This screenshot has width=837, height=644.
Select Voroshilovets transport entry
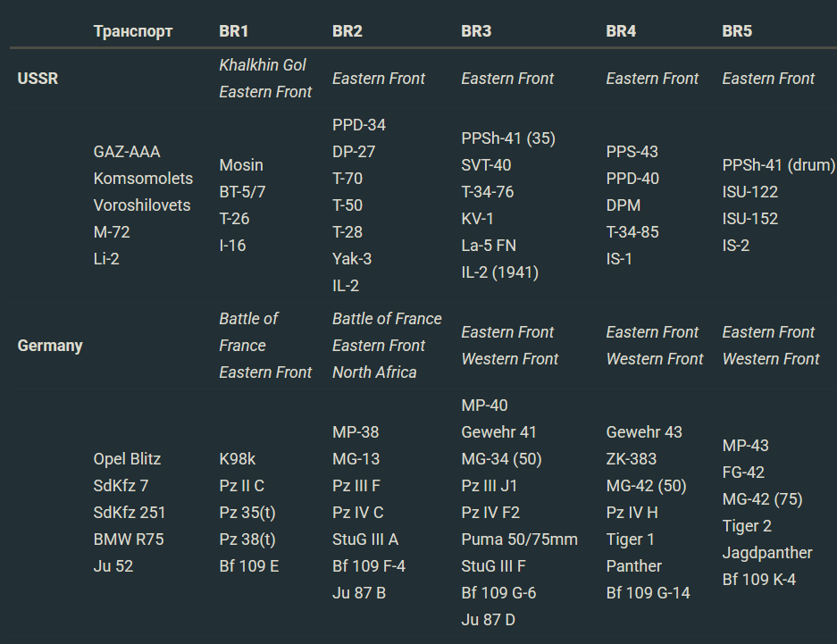point(142,205)
